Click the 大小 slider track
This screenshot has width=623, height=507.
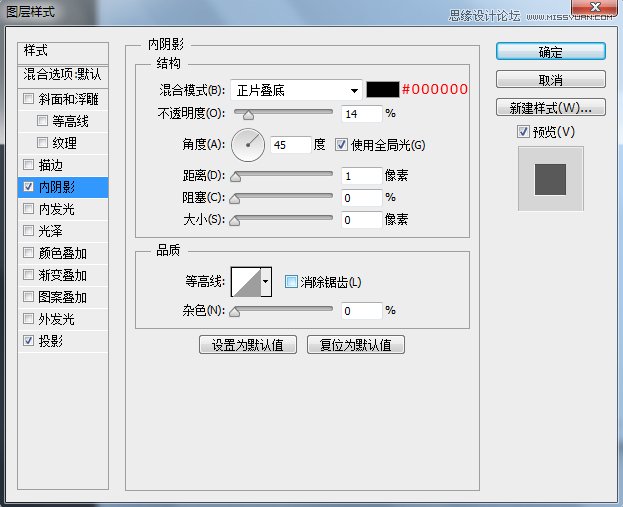[283, 218]
